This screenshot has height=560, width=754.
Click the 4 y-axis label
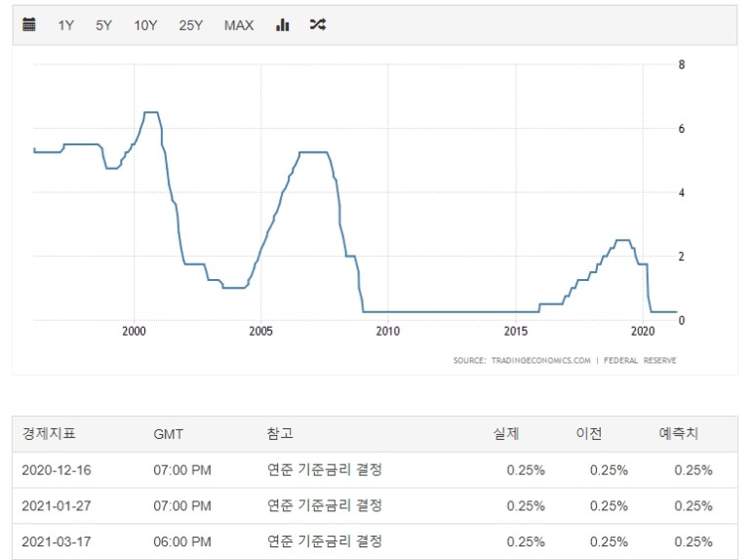[682, 192]
